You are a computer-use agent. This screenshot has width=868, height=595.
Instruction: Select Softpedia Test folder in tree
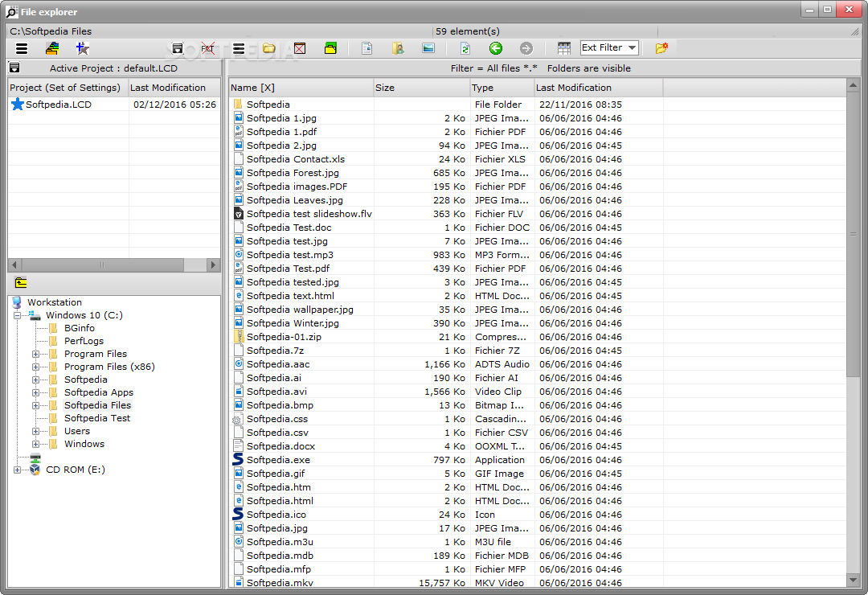click(x=97, y=418)
